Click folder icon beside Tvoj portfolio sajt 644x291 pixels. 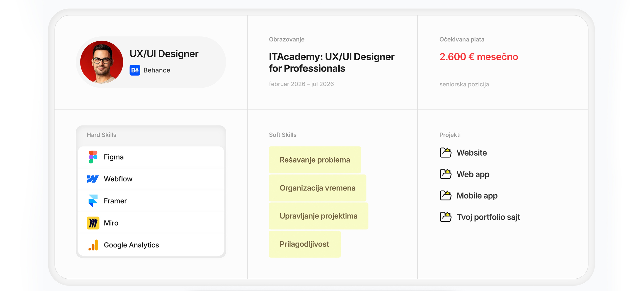pos(446,217)
